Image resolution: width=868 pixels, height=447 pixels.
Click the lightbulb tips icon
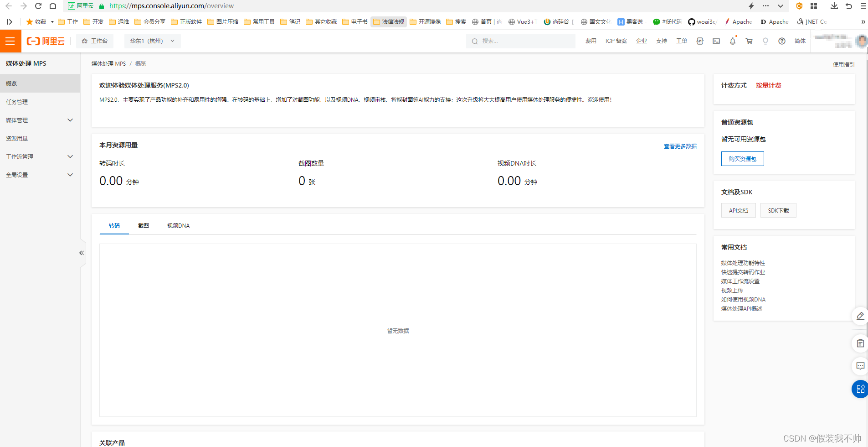tap(765, 41)
